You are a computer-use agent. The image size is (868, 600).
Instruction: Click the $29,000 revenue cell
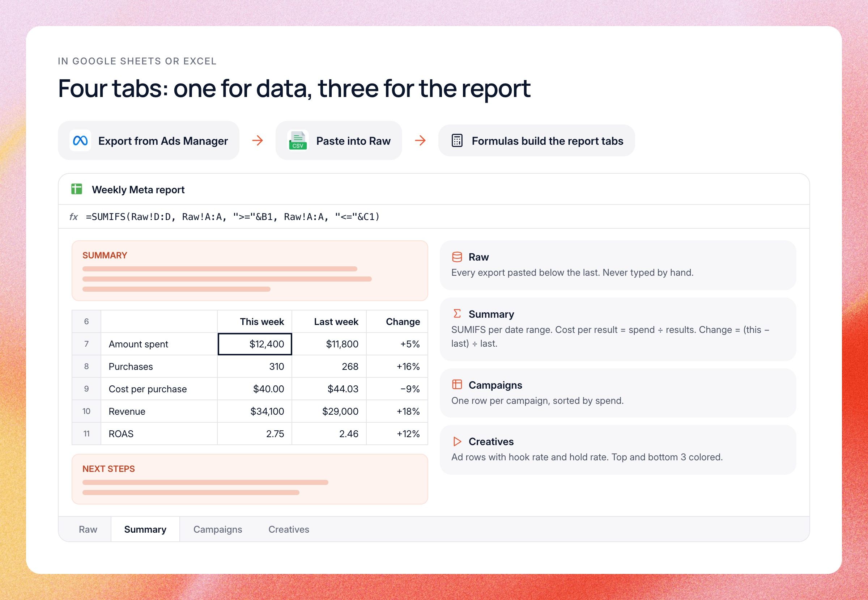pyautogui.click(x=329, y=411)
